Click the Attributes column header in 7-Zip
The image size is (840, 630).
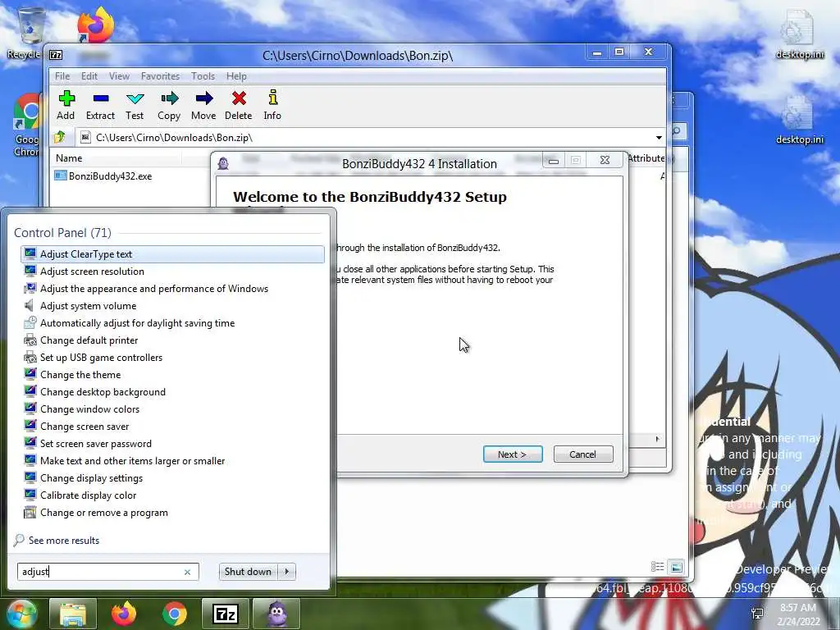coord(646,158)
